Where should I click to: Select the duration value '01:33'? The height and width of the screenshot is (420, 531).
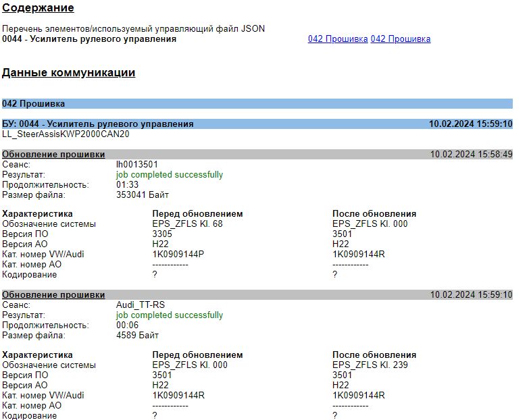tap(127, 185)
